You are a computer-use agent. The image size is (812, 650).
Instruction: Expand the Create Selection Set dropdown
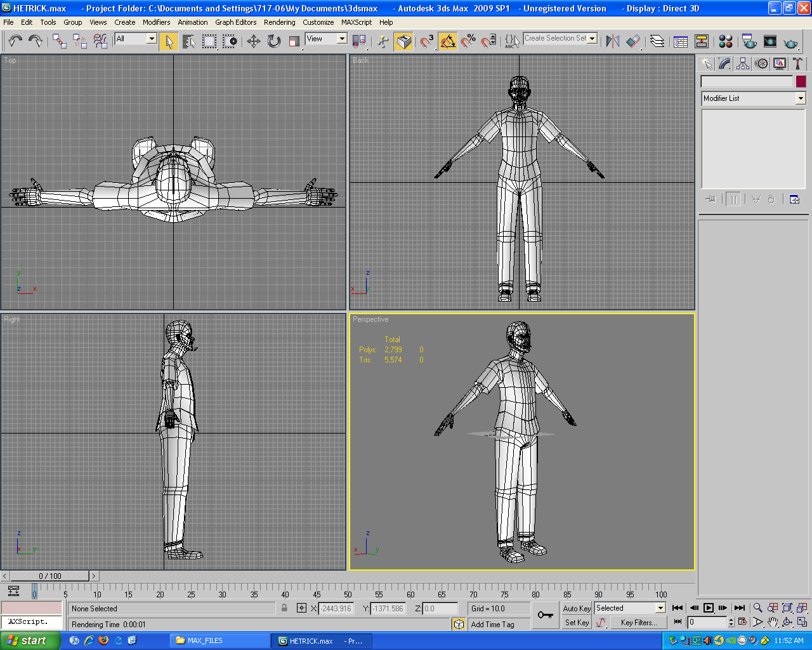pos(593,38)
